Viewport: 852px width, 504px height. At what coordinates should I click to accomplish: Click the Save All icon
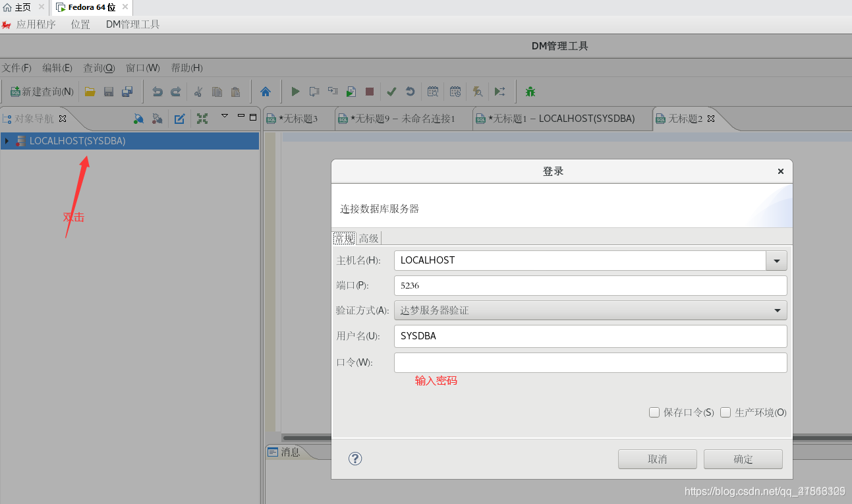click(127, 92)
